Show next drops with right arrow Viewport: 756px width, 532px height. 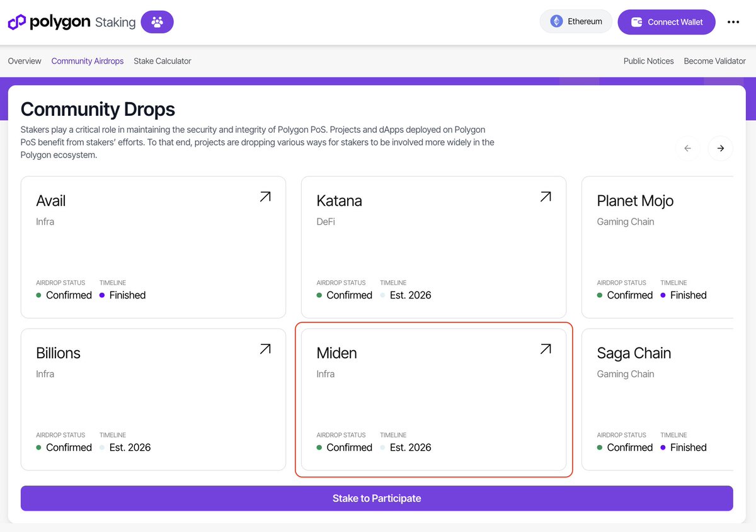721,149
